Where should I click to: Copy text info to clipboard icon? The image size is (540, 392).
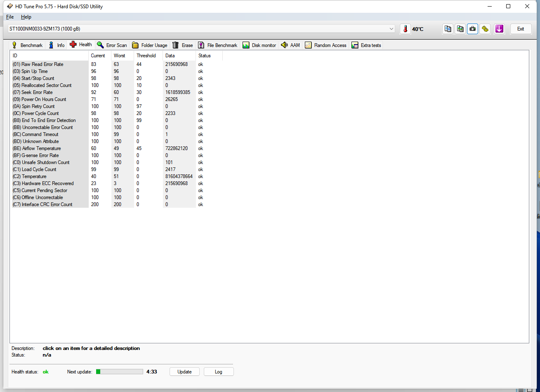448,29
